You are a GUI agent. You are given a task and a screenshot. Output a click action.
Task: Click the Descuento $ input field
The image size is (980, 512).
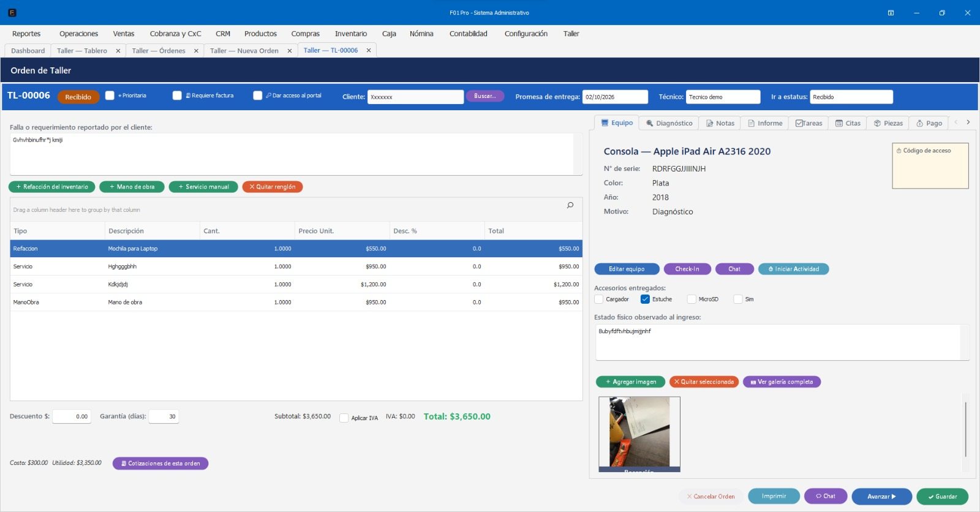click(72, 416)
